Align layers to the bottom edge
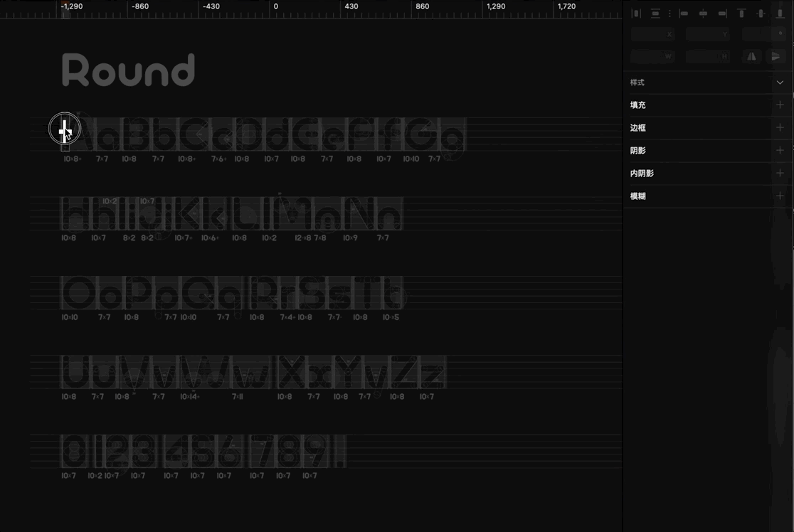Viewport: 794px width, 532px height. [x=780, y=14]
